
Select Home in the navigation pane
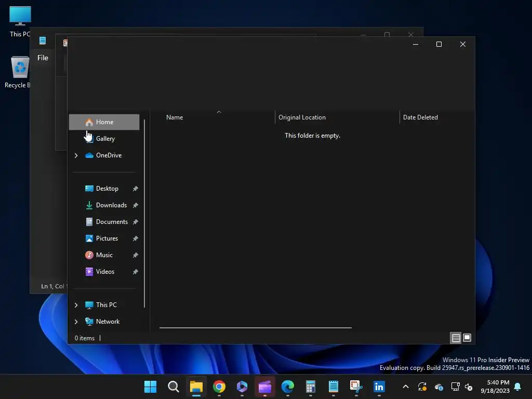coord(104,122)
